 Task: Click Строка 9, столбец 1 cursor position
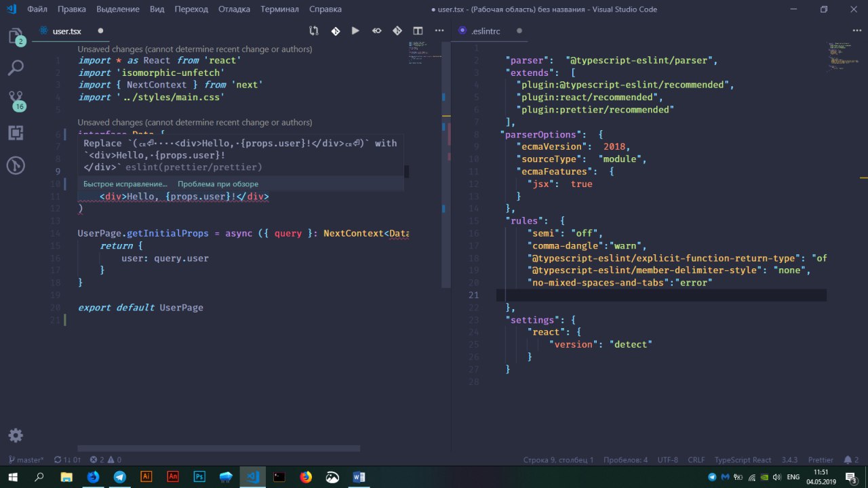coord(558,460)
